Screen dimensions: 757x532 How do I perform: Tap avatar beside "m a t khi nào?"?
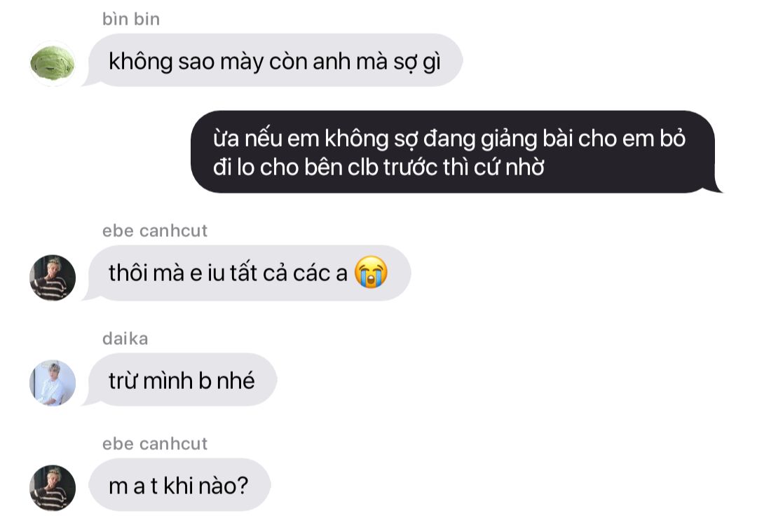pyautogui.click(x=52, y=488)
